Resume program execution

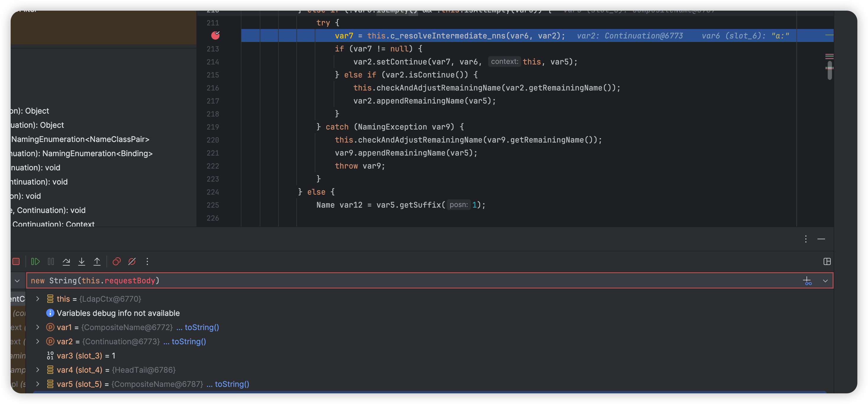point(36,261)
